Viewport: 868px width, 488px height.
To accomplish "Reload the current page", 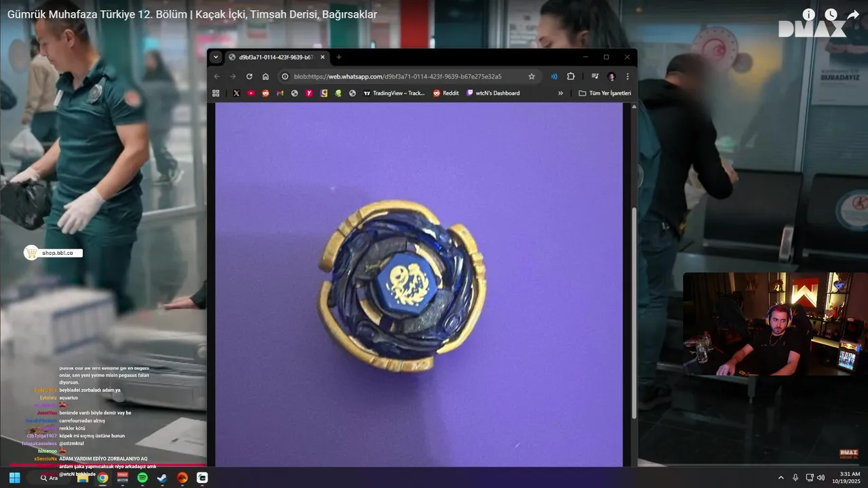I will (x=250, y=77).
